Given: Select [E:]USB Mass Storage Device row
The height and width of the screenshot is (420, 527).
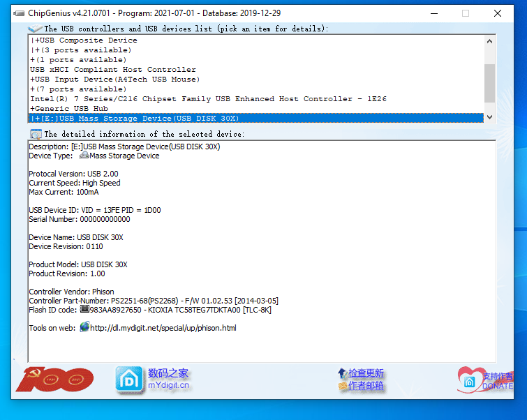Looking at the screenshot, I should 255,119.
